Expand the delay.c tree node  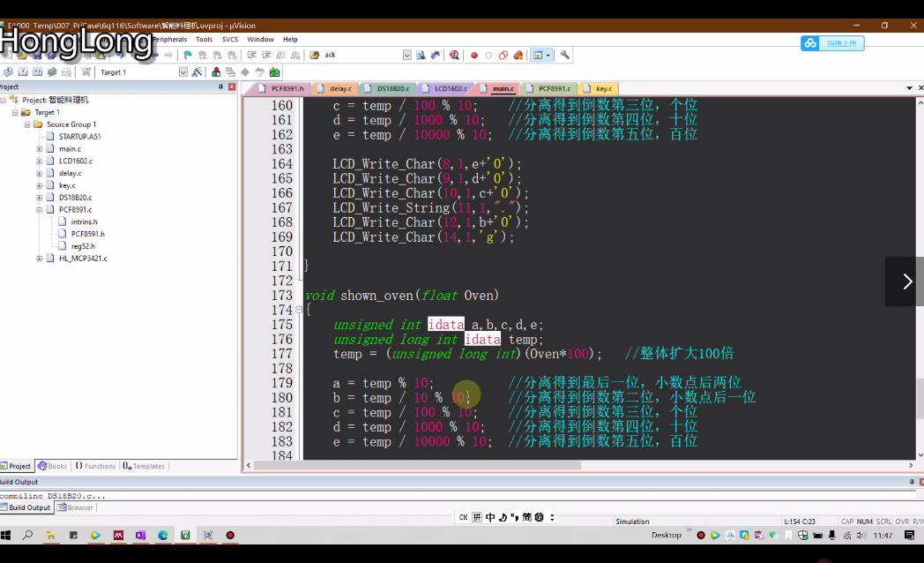point(40,173)
